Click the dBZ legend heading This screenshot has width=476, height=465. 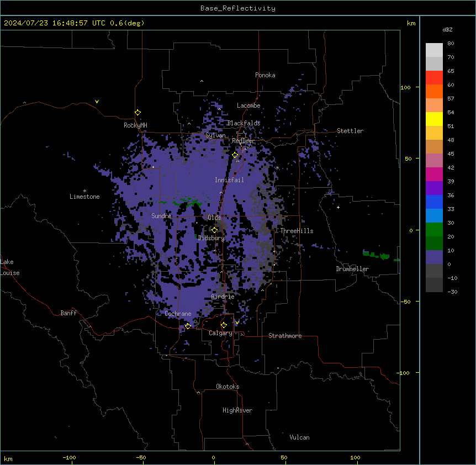point(447,30)
